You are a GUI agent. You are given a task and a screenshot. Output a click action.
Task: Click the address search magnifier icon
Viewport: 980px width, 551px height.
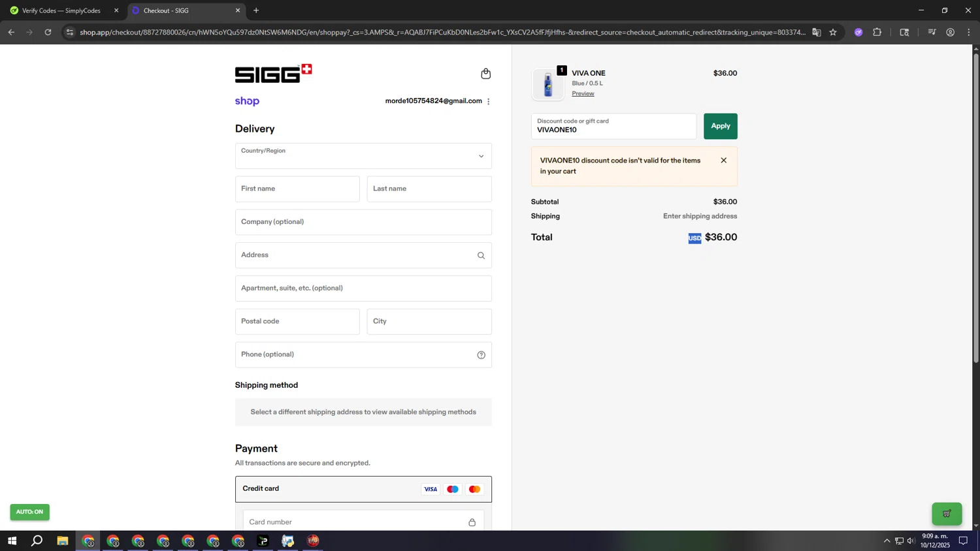[481, 256]
